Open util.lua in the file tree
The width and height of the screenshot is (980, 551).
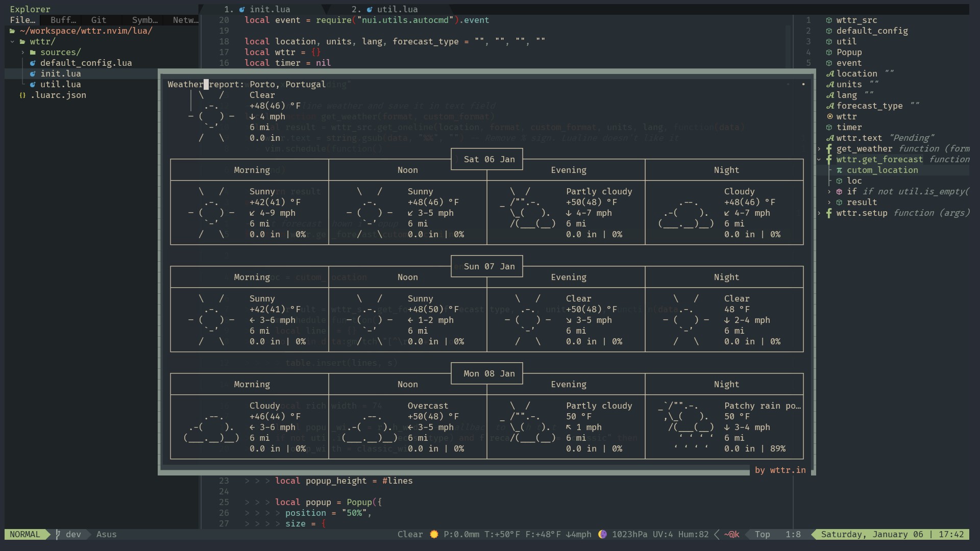click(60, 85)
